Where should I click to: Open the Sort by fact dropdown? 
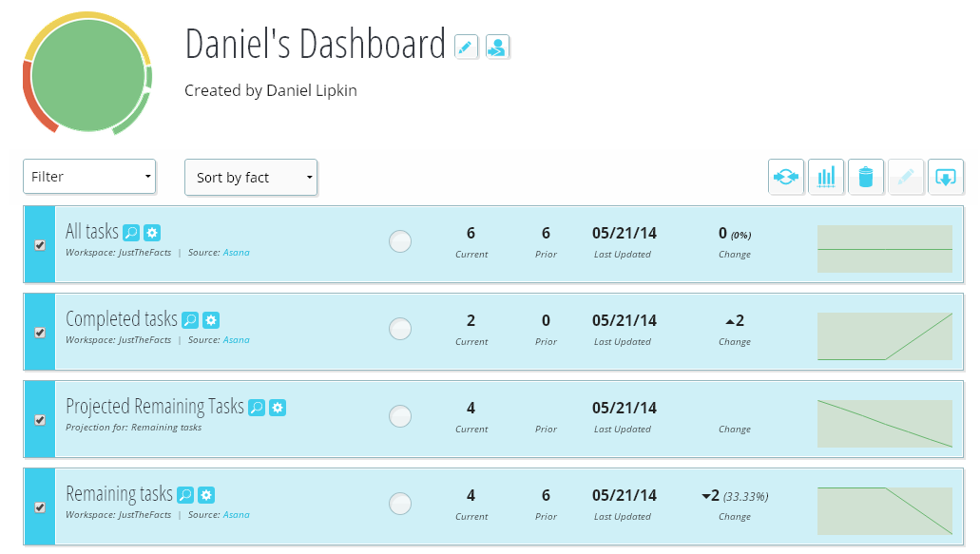point(250,178)
